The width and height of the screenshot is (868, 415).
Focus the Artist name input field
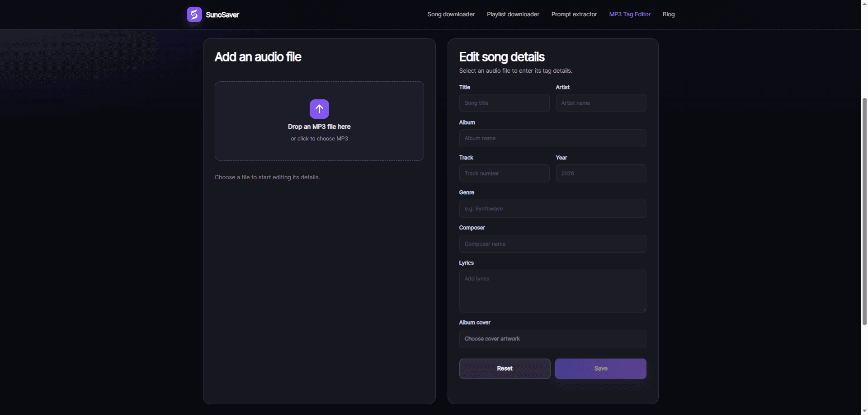click(x=601, y=103)
